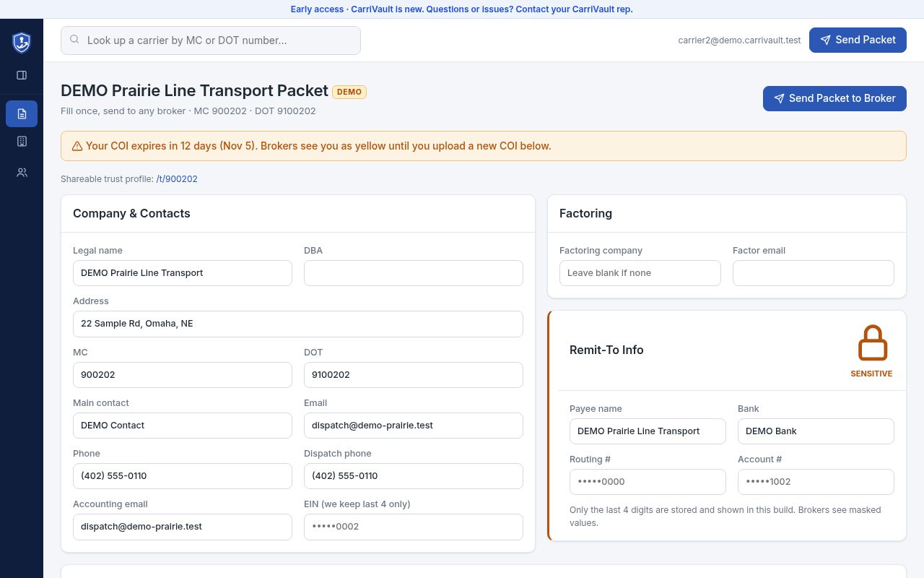Click the empty DBA field

click(x=414, y=273)
